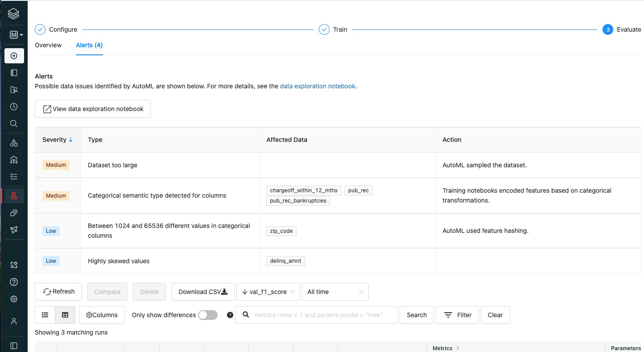Screen dimensions: 644x352
Task: Click the user account icon in sidebar
Action: pos(14,321)
